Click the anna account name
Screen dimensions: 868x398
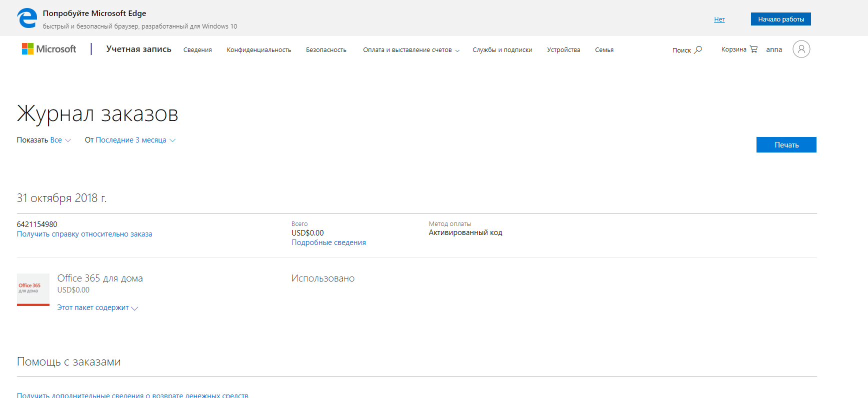(773, 49)
